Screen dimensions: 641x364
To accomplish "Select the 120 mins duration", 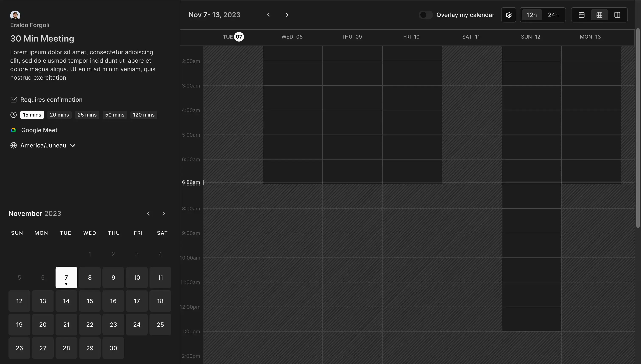I will 144,115.
